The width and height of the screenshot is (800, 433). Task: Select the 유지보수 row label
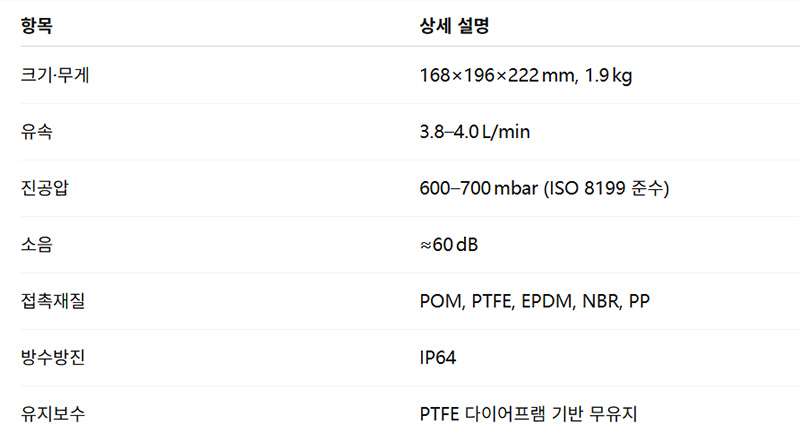click(x=53, y=412)
